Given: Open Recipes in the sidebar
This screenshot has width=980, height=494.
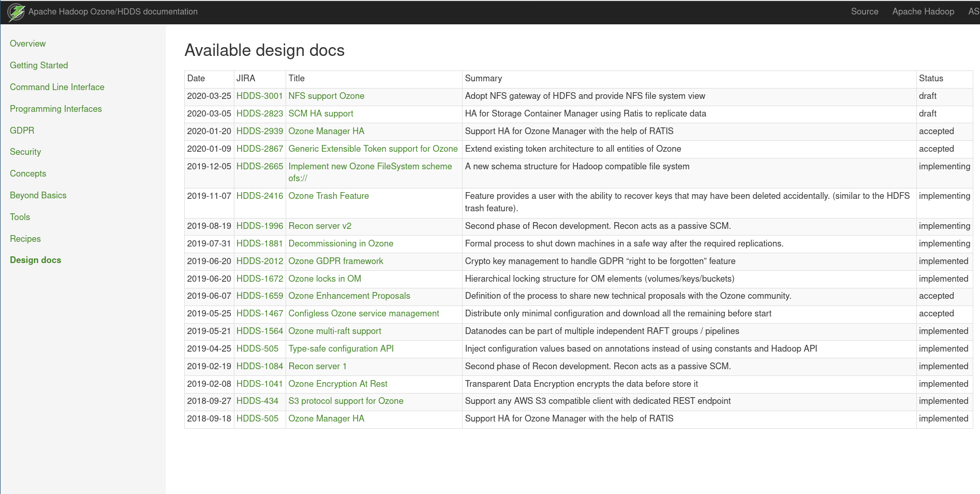Looking at the screenshot, I should tap(25, 239).
